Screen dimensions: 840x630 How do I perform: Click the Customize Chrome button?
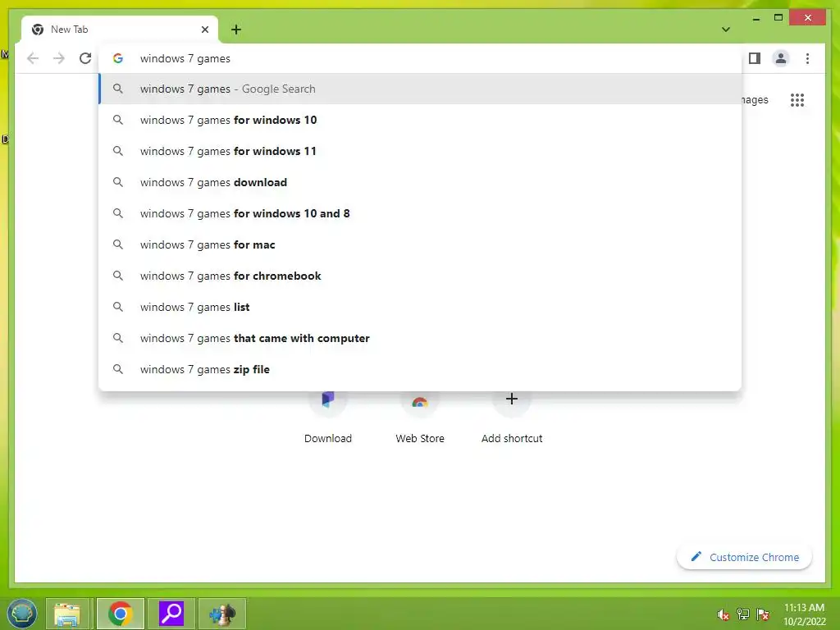pos(744,557)
